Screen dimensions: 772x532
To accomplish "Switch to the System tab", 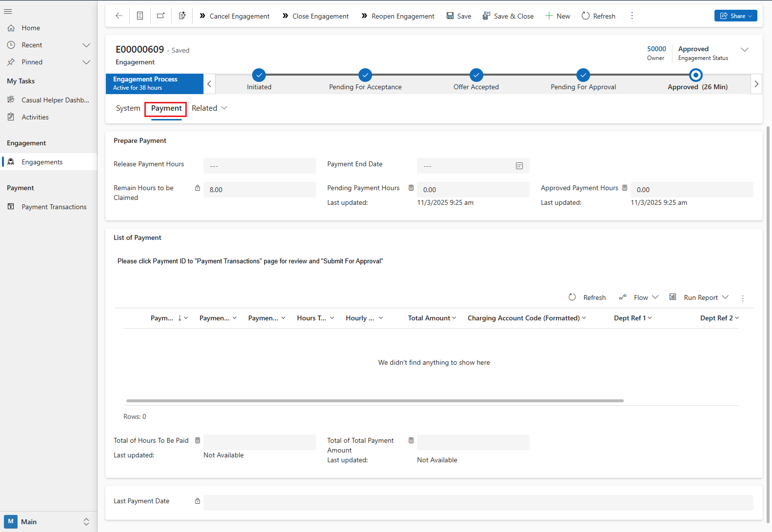I will 128,108.
